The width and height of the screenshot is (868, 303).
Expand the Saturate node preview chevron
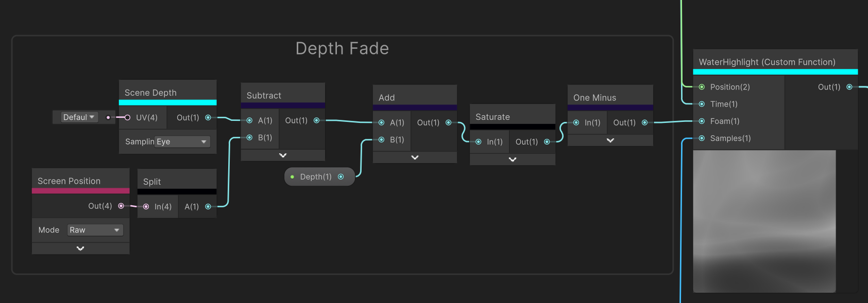coord(513,159)
